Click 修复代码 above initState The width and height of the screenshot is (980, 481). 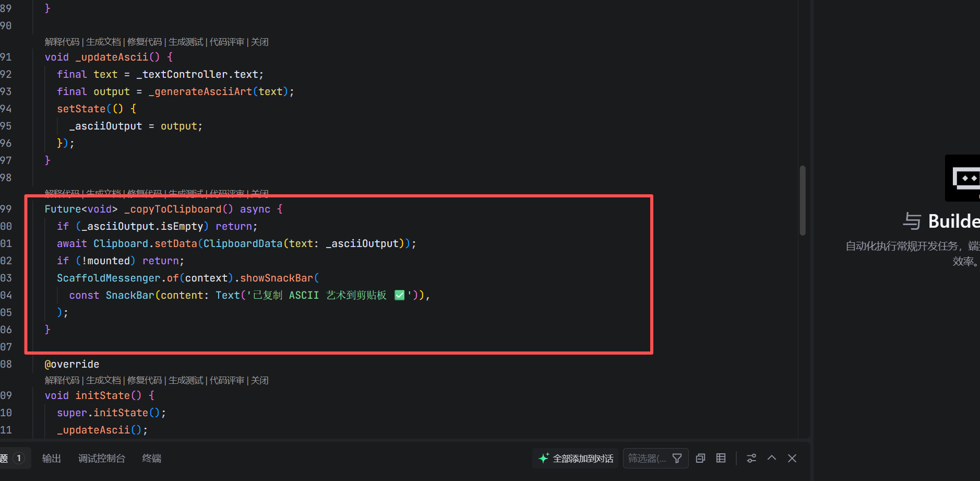(x=145, y=380)
